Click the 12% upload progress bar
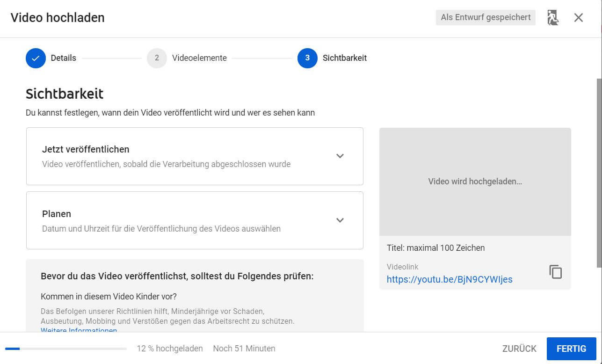The height and width of the screenshot is (364, 602). click(65, 349)
